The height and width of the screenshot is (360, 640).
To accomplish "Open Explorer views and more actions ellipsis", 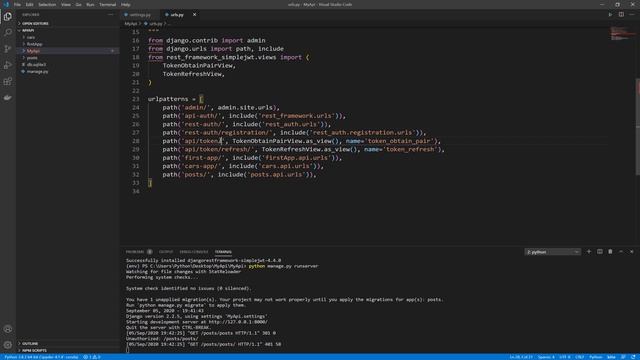I will tap(111, 15).
